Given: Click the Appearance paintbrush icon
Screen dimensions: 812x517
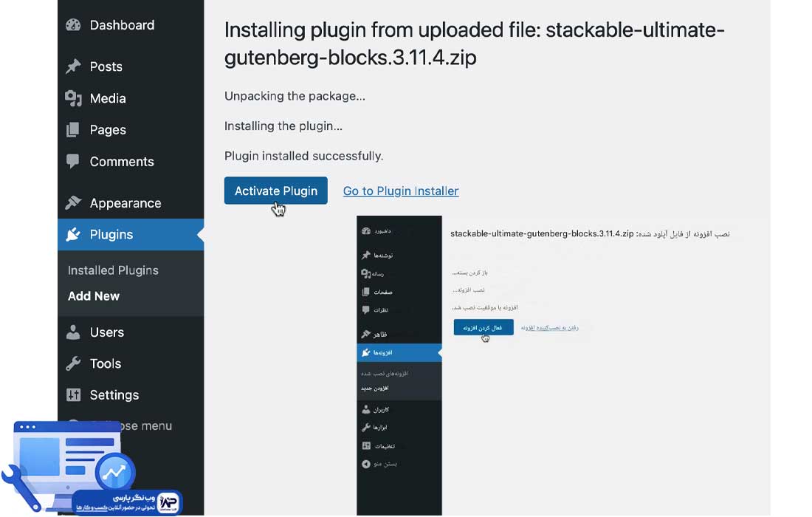Looking at the screenshot, I should pos(74,202).
